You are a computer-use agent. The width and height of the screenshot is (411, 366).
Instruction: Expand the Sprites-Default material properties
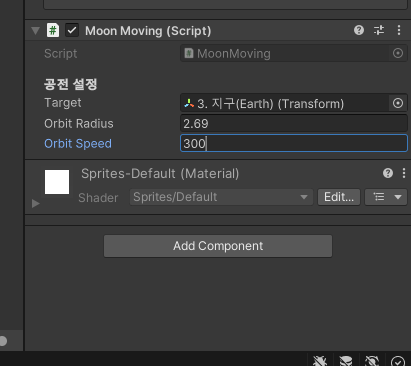(35, 203)
